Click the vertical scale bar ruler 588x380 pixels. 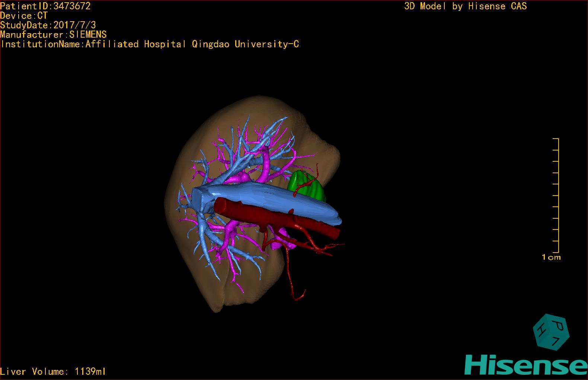[556, 195]
